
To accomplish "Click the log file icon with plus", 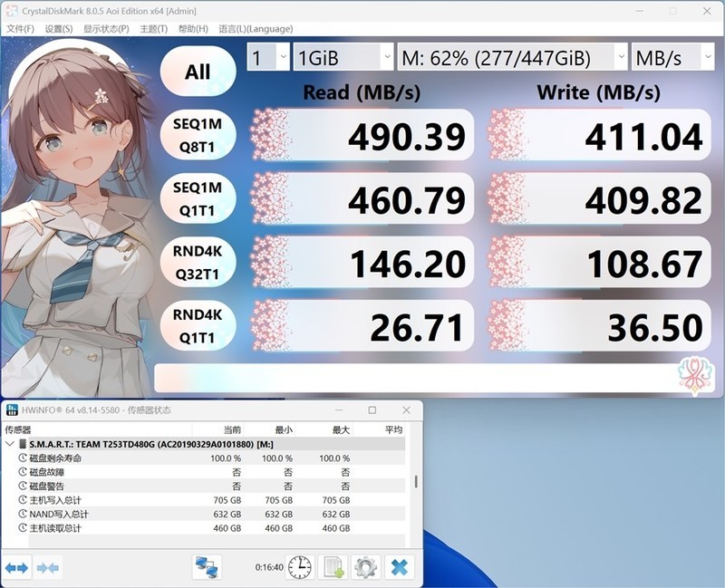I will coord(333,567).
